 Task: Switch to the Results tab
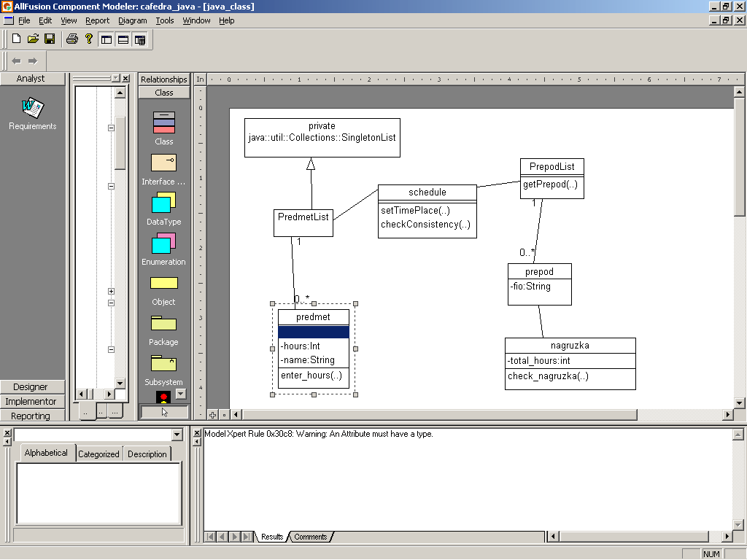click(x=272, y=537)
